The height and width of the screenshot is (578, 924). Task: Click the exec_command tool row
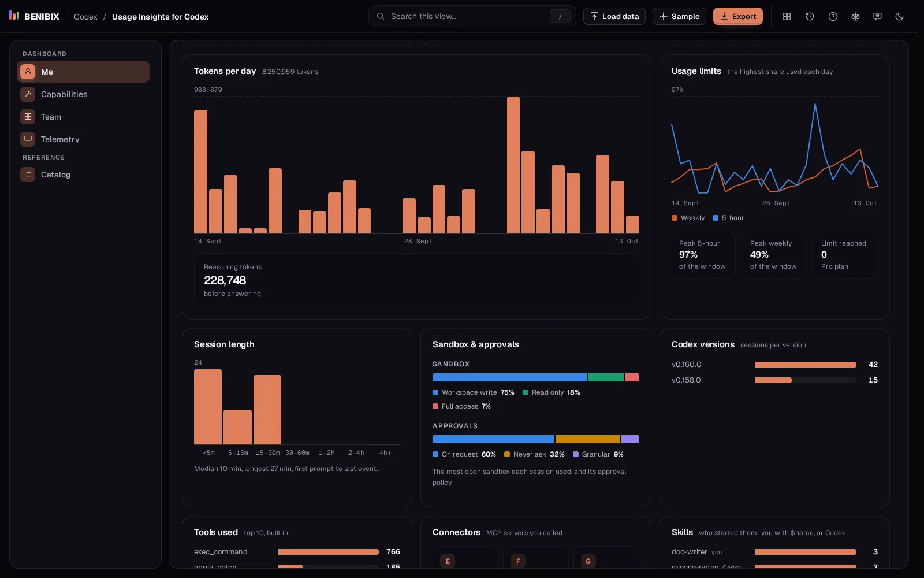pos(297,552)
